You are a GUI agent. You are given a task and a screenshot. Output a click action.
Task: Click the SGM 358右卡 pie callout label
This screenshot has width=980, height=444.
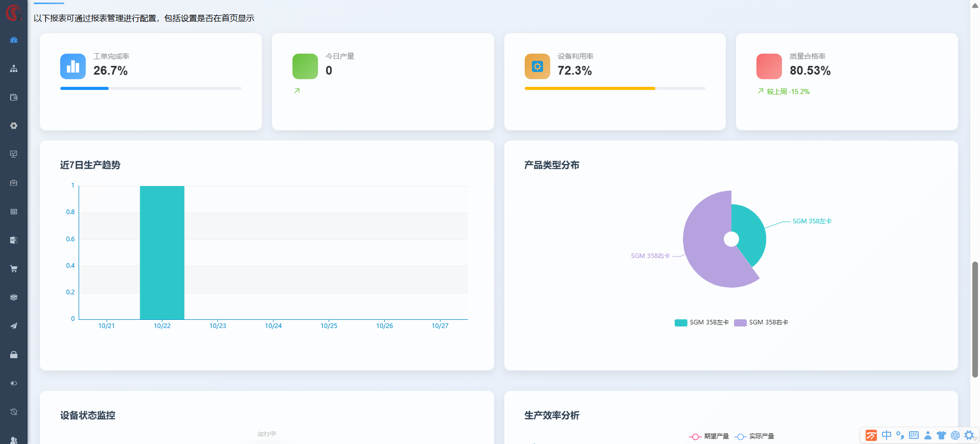(650, 256)
